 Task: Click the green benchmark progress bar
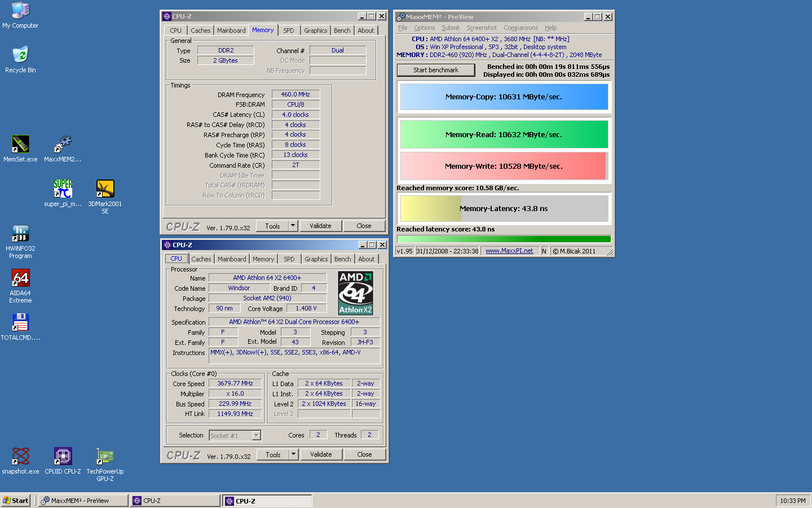pyautogui.click(x=504, y=239)
